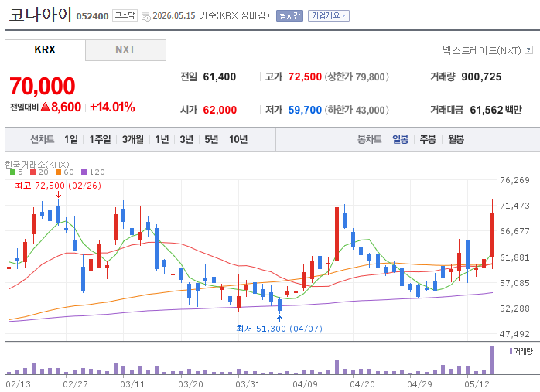Select the 3개월 line chart period

(133, 139)
